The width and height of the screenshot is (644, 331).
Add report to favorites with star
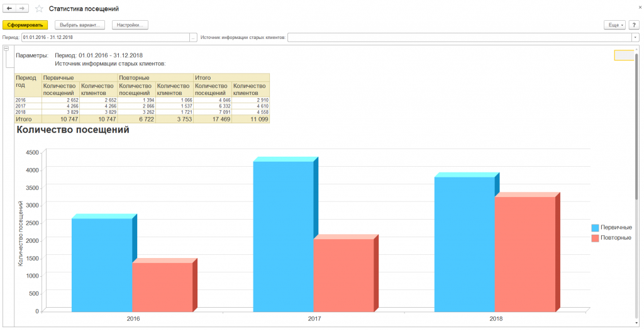40,9
